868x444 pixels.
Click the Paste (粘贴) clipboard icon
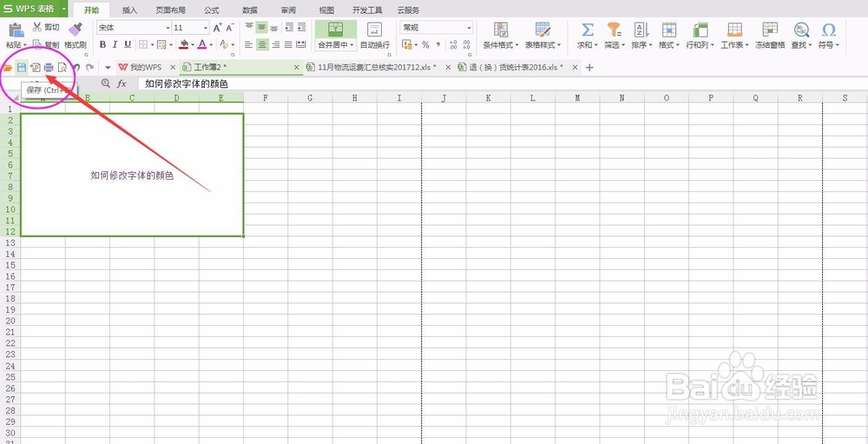tap(16, 30)
